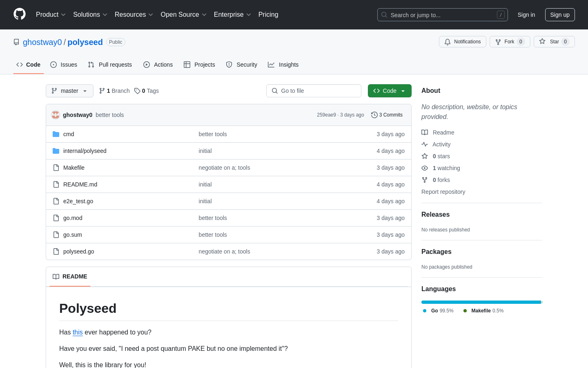Click the pulse icon next to Activity
This screenshot has height=368, width=588.
[x=425, y=144]
